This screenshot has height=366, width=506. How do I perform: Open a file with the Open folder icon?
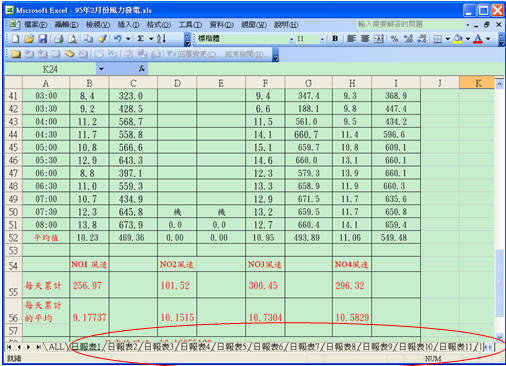point(29,39)
